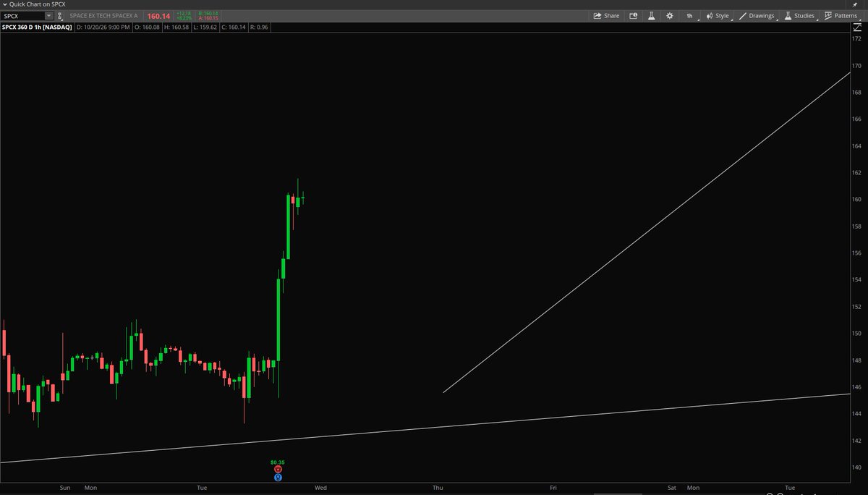The image size is (868, 495).
Task: Click the blue earnings marker icon
Action: [278, 477]
